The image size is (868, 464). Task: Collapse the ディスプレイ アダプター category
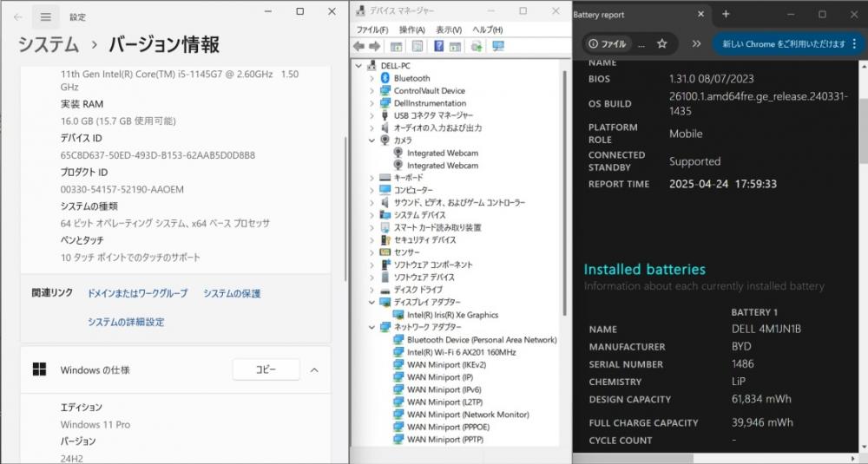click(x=372, y=302)
